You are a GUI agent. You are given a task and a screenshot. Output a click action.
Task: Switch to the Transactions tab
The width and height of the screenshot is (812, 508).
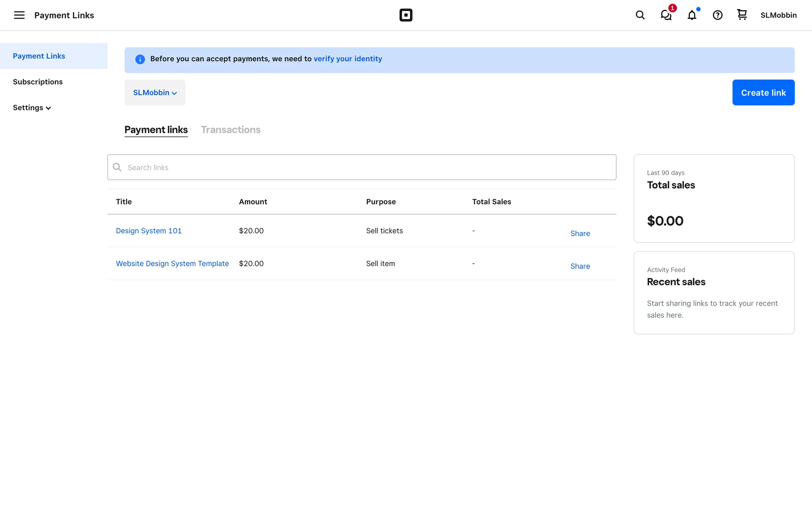[230, 130]
